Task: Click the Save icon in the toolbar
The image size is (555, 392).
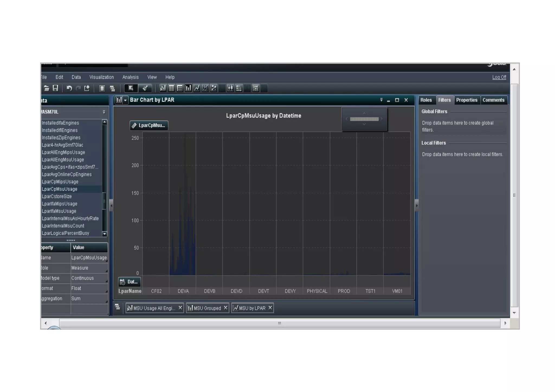Action: tap(56, 88)
